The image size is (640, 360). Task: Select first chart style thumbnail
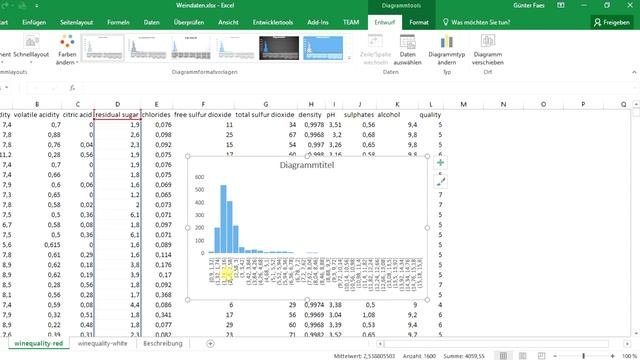(102, 48)
